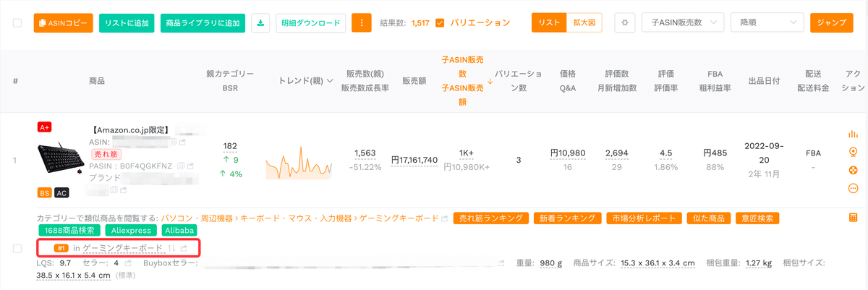Open external link icon after ゲーミングキーボード category path
This screenshot has height=290, width=868.
pos(444,218)
